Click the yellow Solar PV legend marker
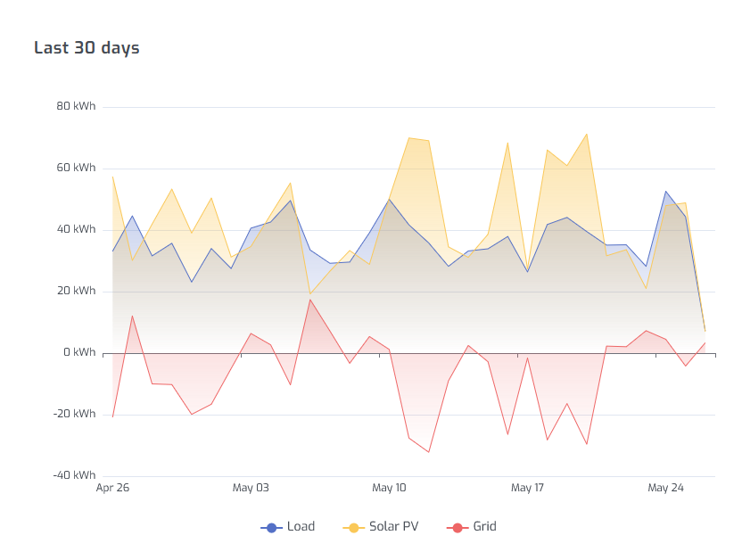Image resolution: width=742 pixels, height=560 pixels. click(x=354, y=527)
